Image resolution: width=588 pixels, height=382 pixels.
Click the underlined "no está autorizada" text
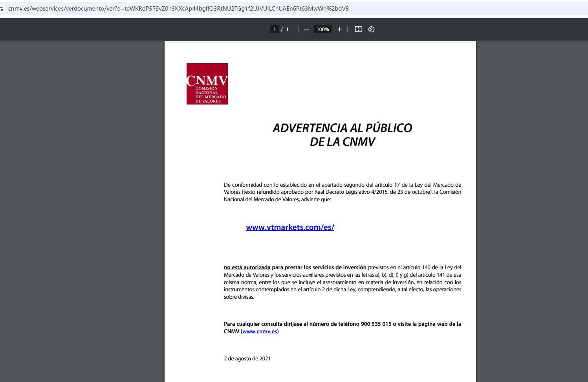pyautogui.click(x=247, y=267)
